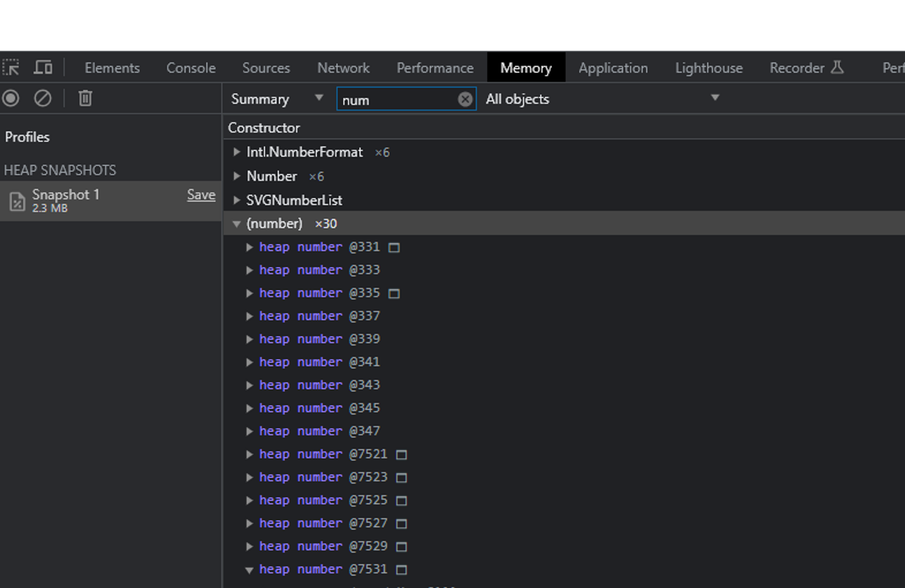
Task: Expand the Number constructor row
Action: coord(236,176)
